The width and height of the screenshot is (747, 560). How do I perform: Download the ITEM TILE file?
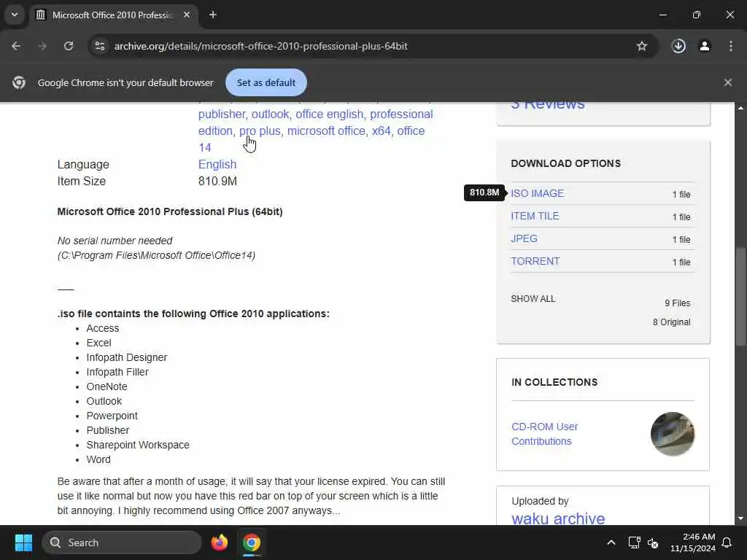(535, 216)
